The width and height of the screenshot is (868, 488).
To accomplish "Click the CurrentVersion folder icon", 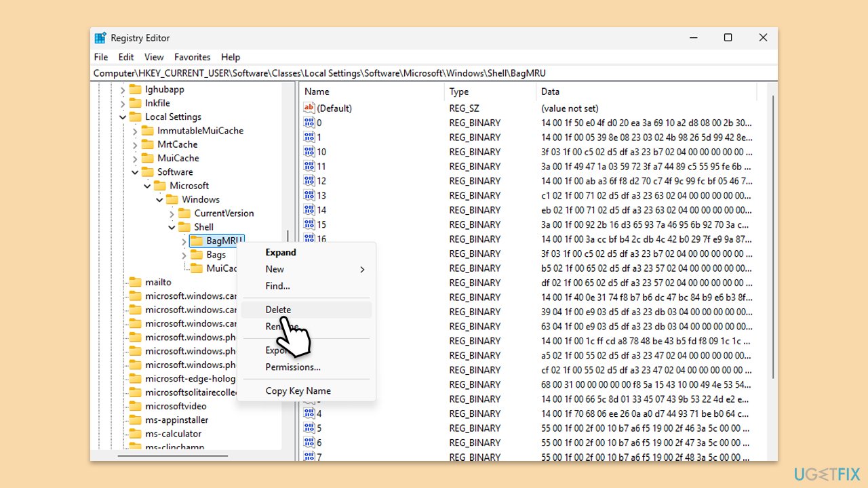I will [184, 213].
